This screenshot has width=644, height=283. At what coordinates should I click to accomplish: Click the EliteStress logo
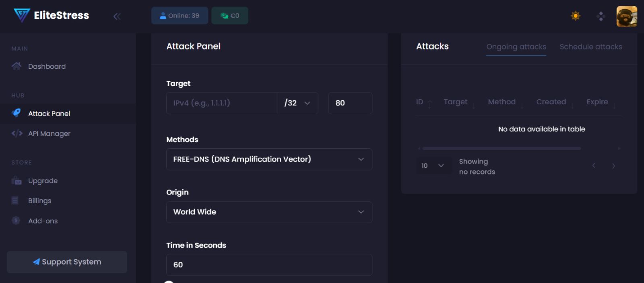[51, 15]
